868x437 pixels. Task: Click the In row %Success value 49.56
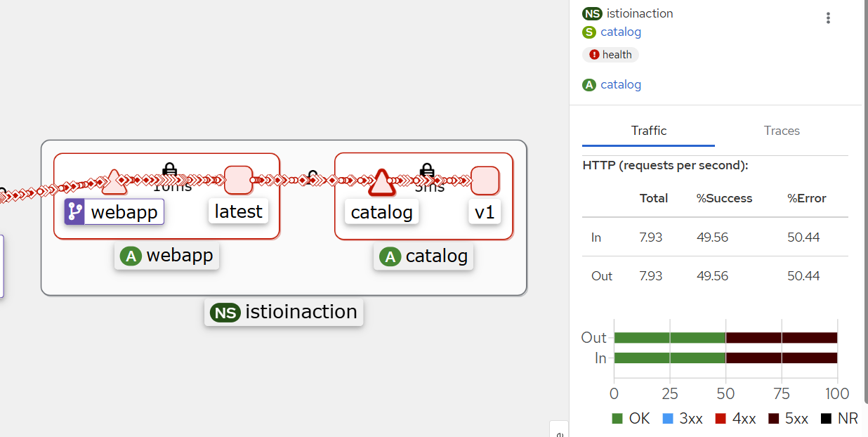[x=712, y=237]
